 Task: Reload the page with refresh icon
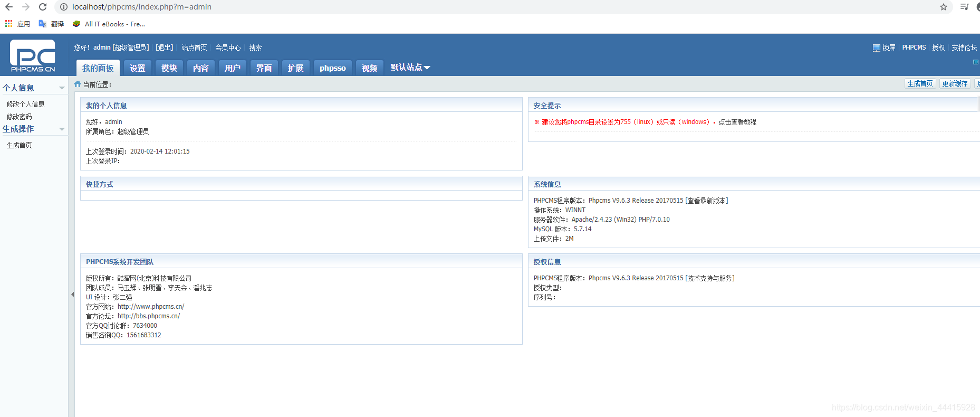43,7
